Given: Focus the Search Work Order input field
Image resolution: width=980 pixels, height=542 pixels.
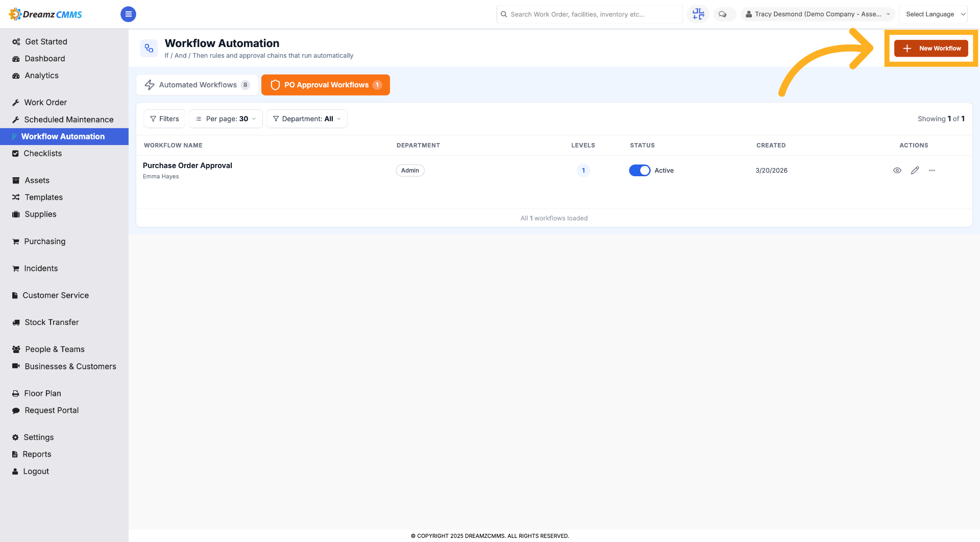Looking at the screenshot, I should pos(590,14).
